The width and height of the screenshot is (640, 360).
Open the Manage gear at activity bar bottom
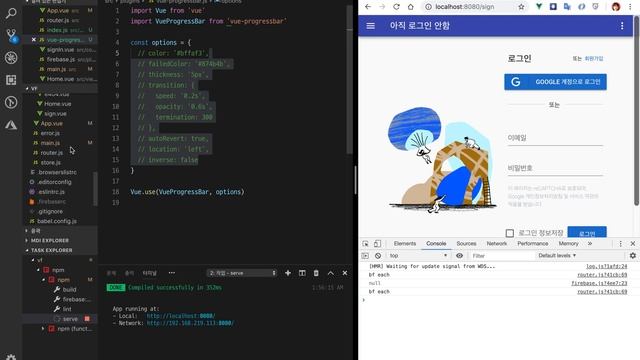11,358
